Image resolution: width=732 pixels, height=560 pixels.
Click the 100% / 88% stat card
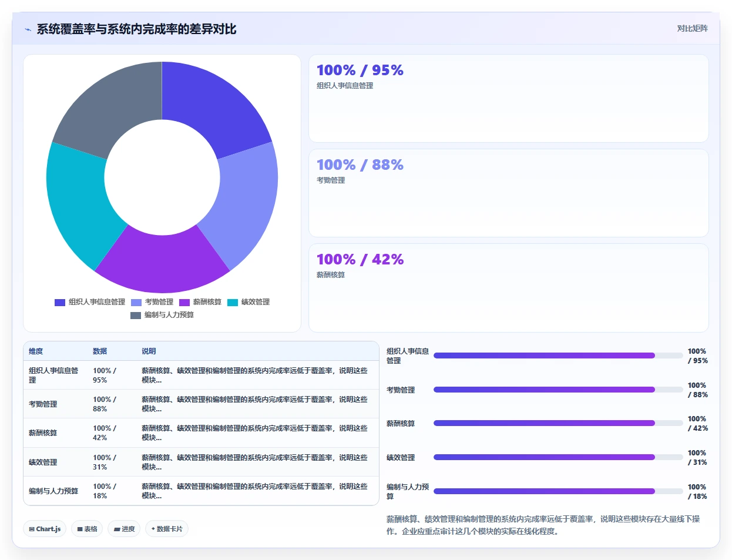(509, 193)
